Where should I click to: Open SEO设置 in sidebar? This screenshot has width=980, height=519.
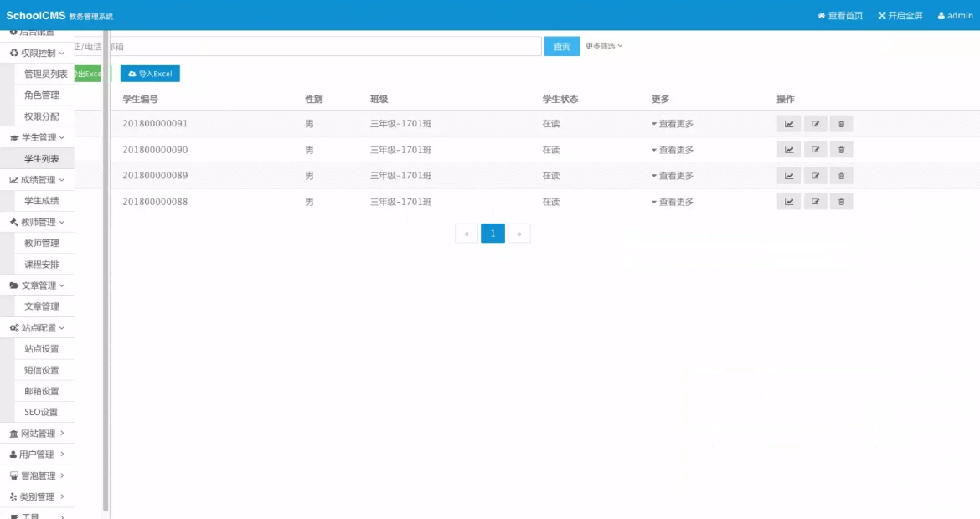[44, 412]
